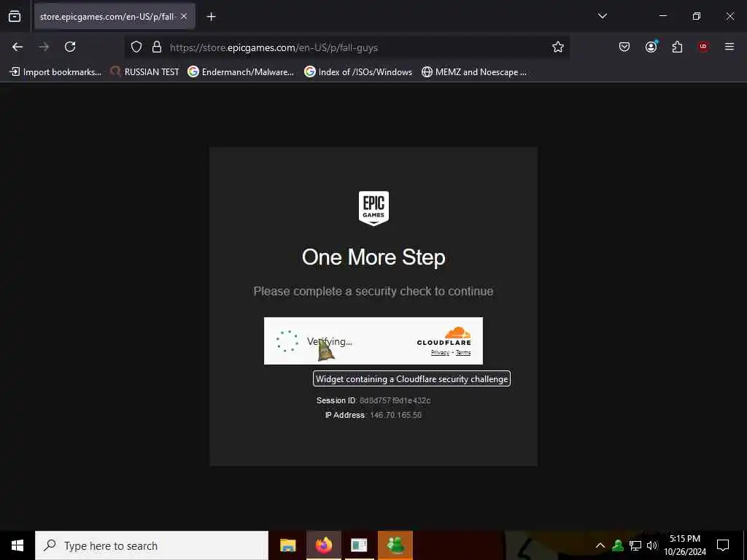Bookmark this page with star icon
Image resolution: width=747 pixels, height=560 pixels.
click(558, 47)
